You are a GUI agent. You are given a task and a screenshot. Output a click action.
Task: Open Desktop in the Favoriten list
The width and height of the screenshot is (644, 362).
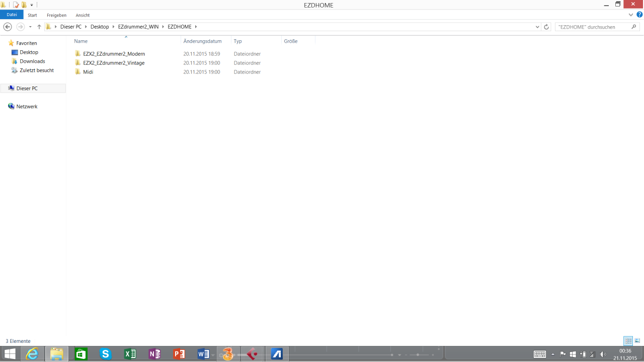pos(29,52)
